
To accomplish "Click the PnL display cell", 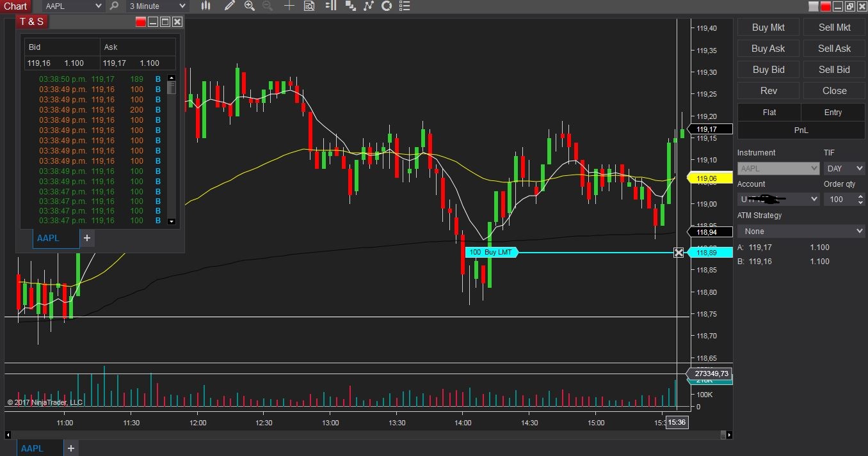I will pyautogui.click(x=801, y=130).
